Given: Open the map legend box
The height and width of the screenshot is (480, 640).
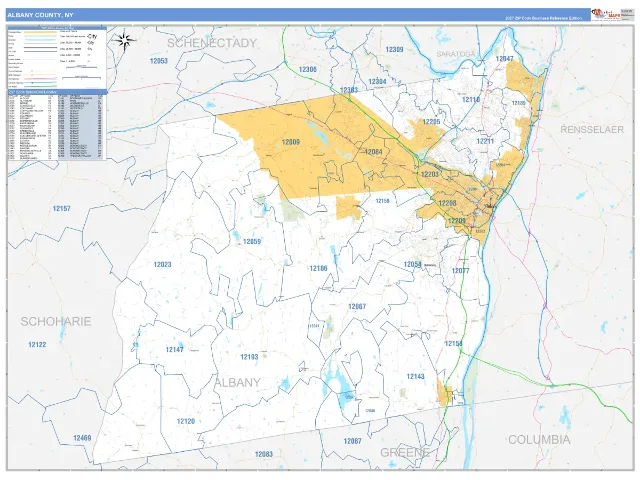Looking at the screenshot, I should click(57, 58).
